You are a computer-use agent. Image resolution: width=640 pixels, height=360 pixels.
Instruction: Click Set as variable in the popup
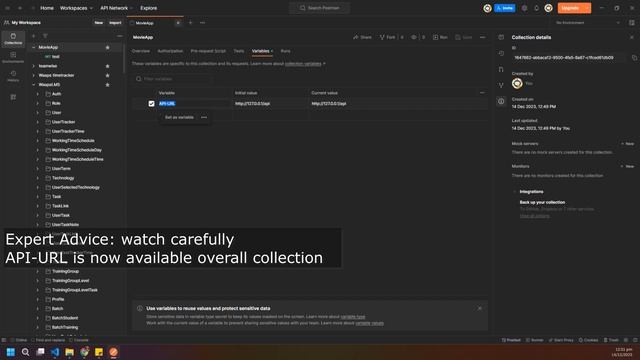[x=179, y=118]
